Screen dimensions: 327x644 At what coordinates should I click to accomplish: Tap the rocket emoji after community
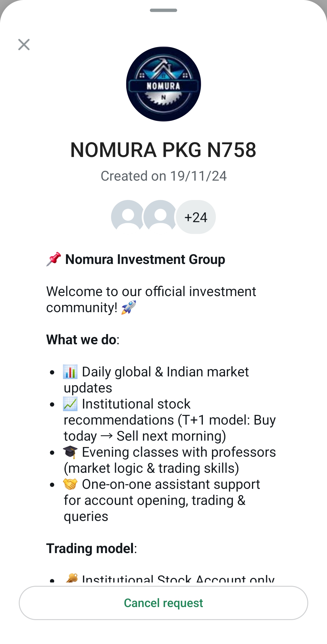coord(129,307)
